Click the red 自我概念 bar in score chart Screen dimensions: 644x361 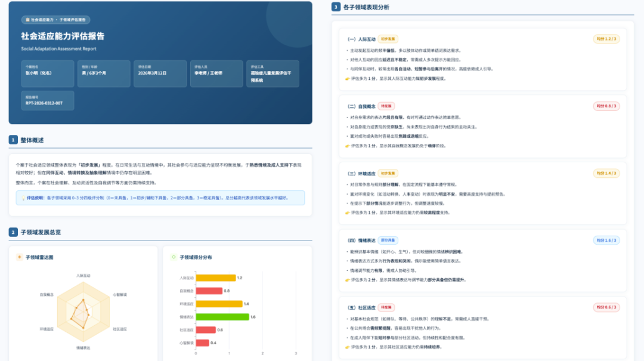209,291
